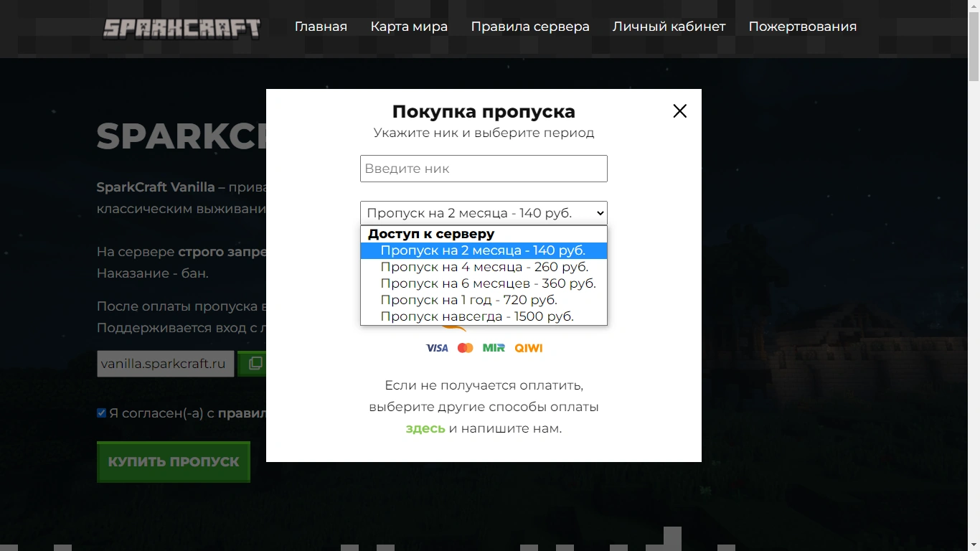
Task: Follow the green 'здесь' link
Action: point(425,428)
